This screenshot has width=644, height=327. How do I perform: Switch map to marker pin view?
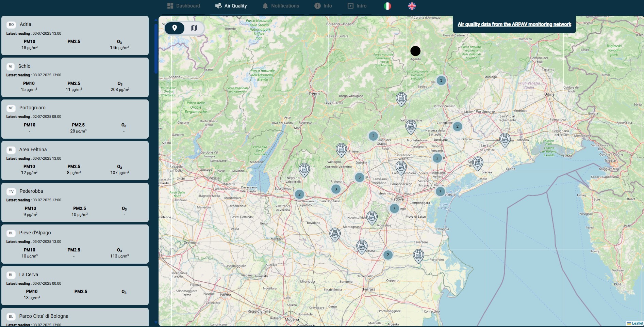click(x=175, y=28)
